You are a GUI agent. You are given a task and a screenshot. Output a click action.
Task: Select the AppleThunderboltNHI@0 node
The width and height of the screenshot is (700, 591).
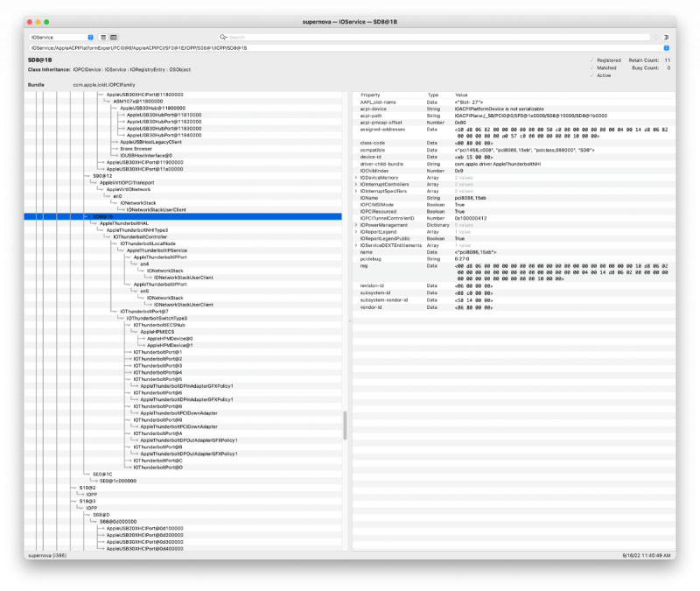(131, 229)
